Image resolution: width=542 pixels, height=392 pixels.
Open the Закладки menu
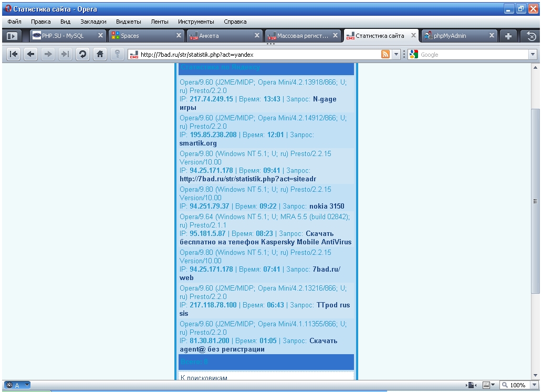(x=93, y=22)
